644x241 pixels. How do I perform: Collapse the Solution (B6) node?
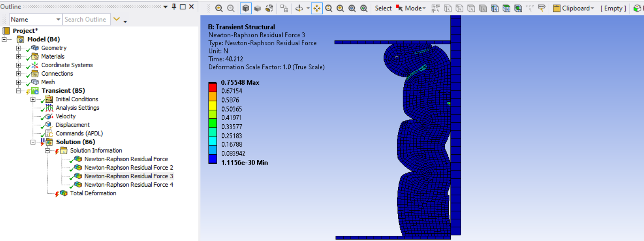[33, 142]
